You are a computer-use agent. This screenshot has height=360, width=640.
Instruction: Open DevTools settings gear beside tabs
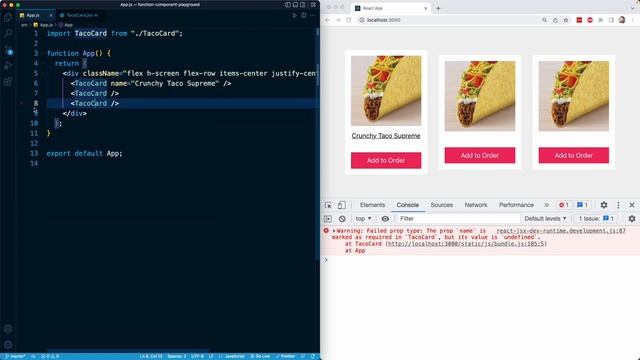(x=604, y=205)
